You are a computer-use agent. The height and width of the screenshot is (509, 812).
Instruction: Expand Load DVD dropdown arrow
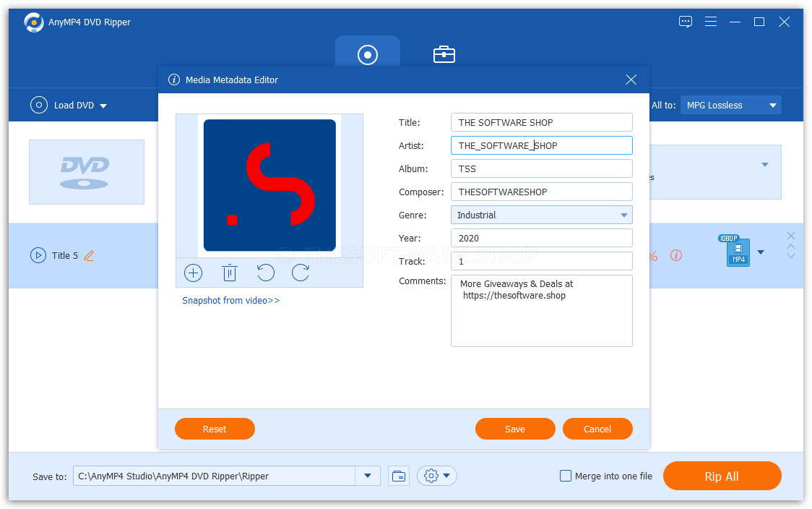[103, 106]
